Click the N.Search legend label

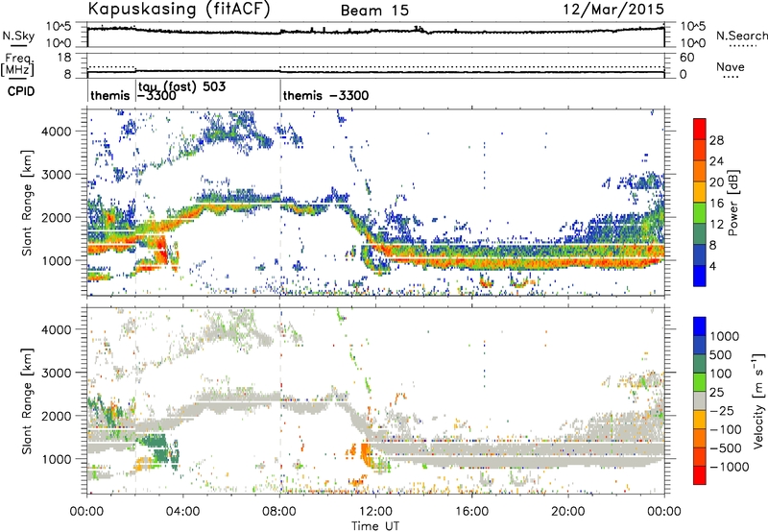[x=742, y=36]
